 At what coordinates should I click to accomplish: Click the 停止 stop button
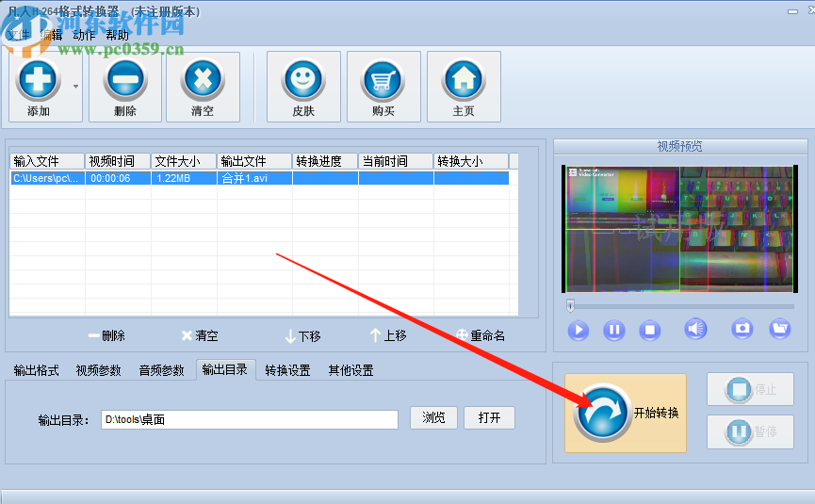point(750,389)
